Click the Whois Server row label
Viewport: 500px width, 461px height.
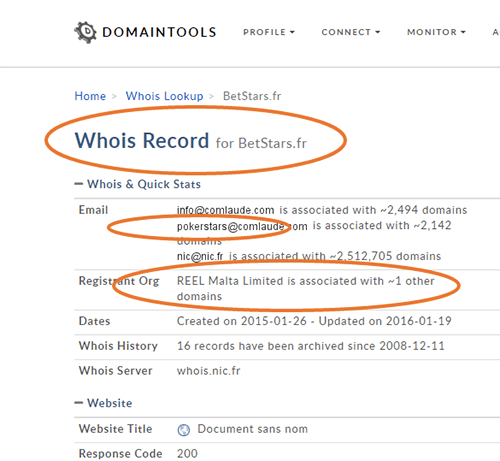pos(116,371)
